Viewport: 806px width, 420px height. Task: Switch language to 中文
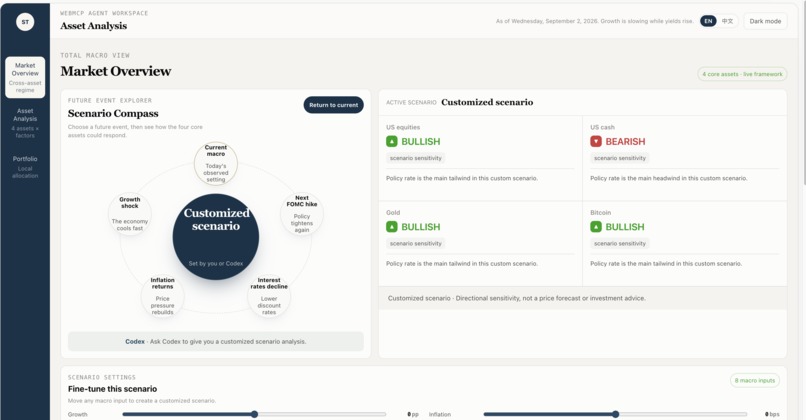point(727,21)
